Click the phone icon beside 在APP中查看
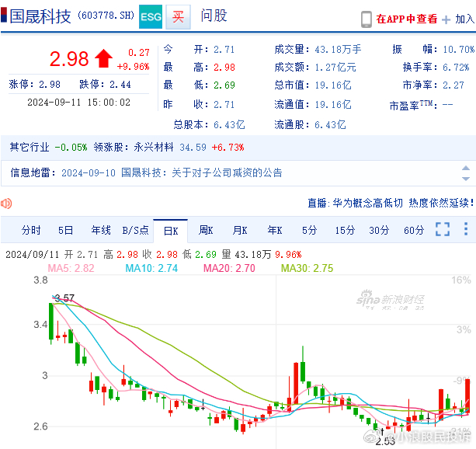Image resolution: width=476 pixels, height=449 pixels. click(367, 19)
